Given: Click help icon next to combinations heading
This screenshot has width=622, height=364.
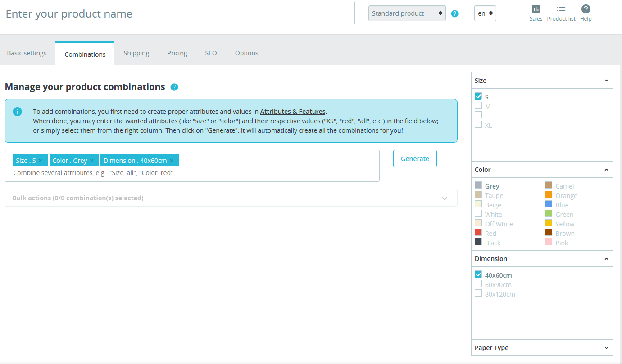Looking at the screenshot, I should [x=174, y=87].
